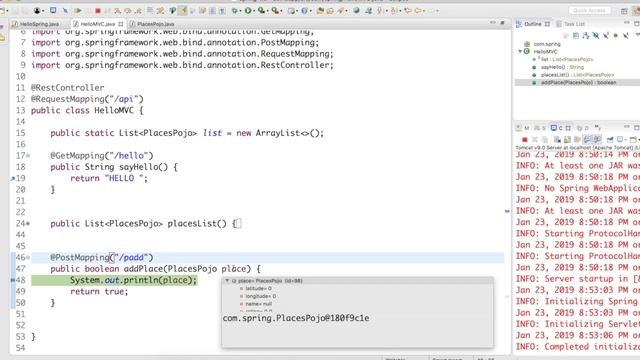Click the Debug bug icon in toolbar
Image resolution: width=640 pixels, height=360 pixels.
235,11
